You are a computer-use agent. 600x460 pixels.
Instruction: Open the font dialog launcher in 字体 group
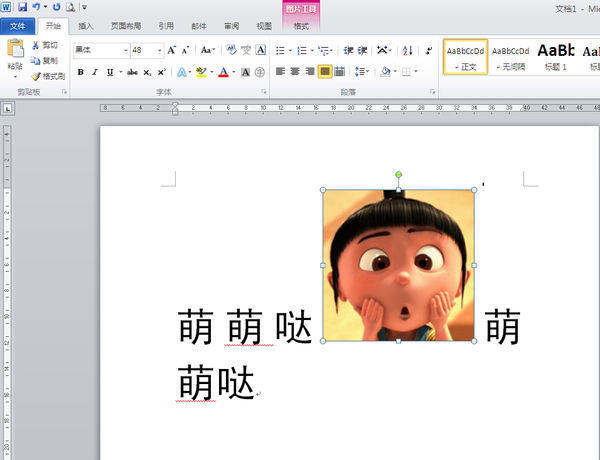click(x=264, y=91)
